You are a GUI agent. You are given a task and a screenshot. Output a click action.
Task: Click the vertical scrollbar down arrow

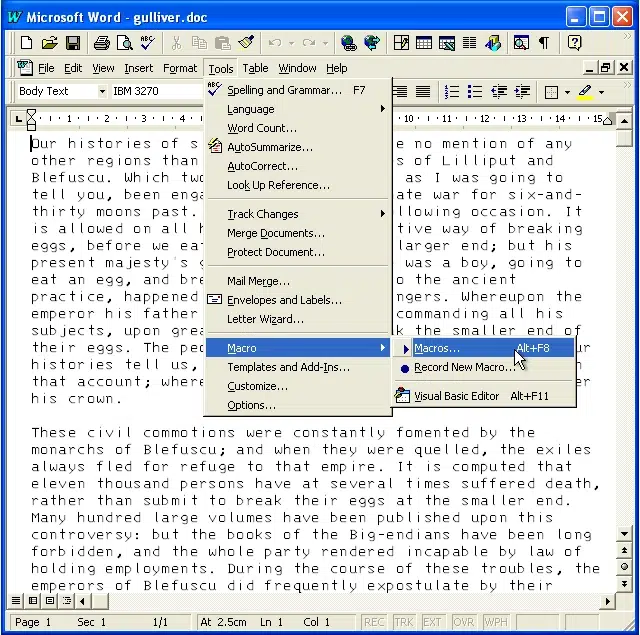point(624,533)
